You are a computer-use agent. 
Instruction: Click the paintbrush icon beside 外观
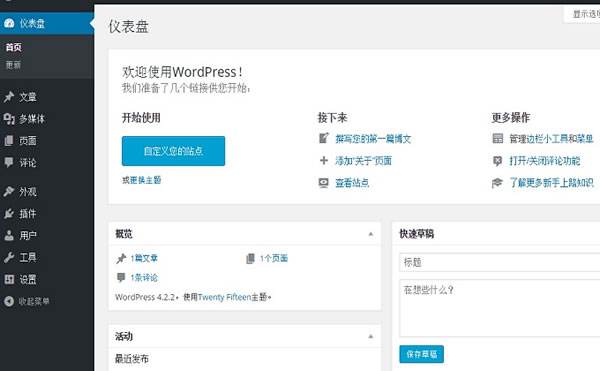tap(9, 191)
